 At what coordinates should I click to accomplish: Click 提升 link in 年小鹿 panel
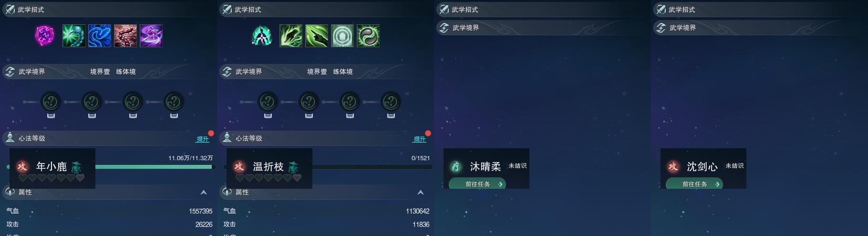[x=203, y=139]
